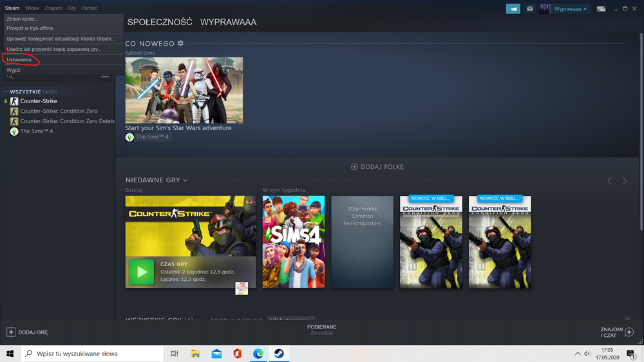
Task: Click the Steam icon in the taskbar
Action: (279, 354)
